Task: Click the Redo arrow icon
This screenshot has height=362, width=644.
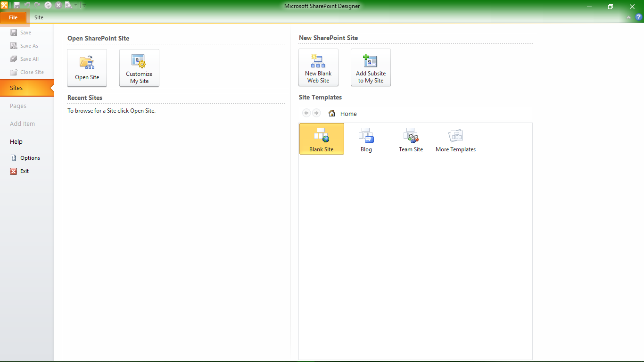Action: [x=38, y=5]
